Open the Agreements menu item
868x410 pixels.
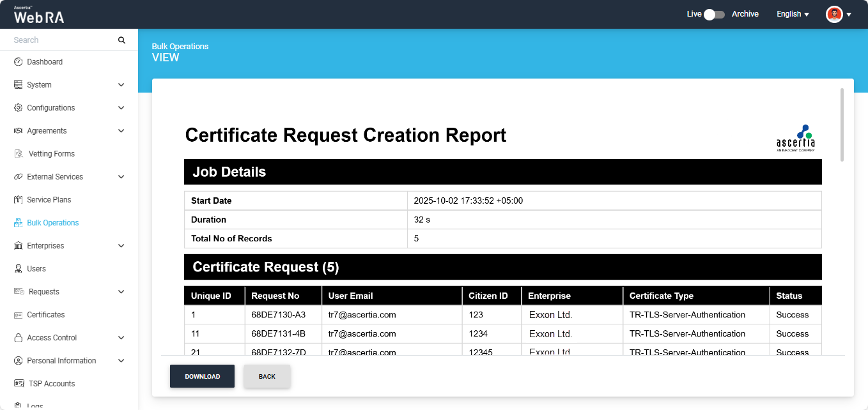(x=47, y=131)
